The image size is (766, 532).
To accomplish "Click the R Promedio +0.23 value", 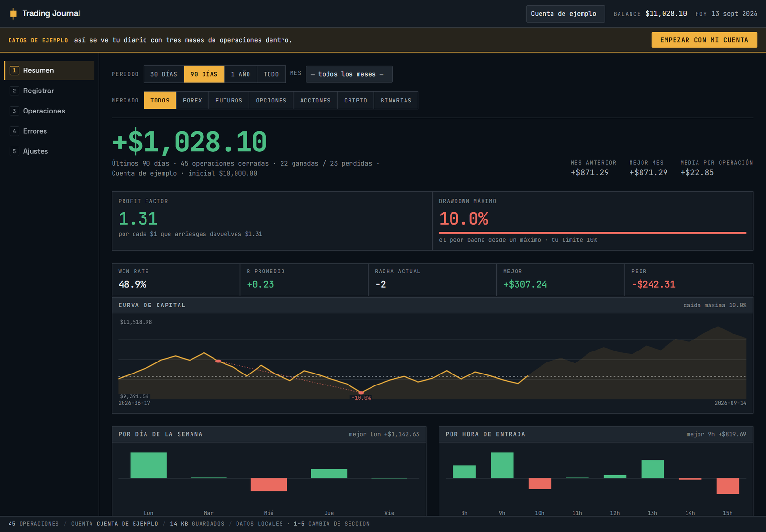I will click(x=260, y=284).
